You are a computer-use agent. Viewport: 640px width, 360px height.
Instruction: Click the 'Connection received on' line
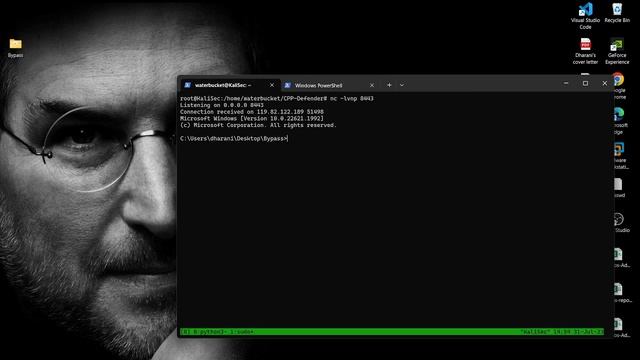pyautogui.click(x=251, y=111)
